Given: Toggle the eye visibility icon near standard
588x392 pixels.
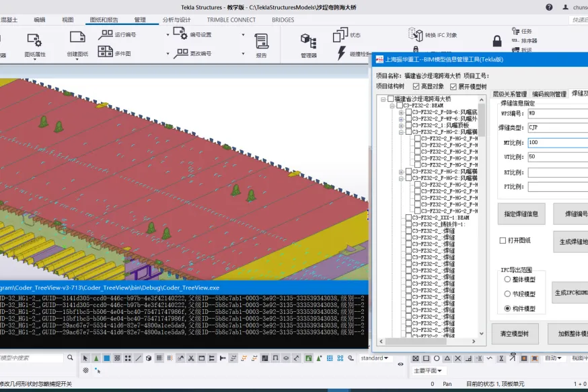Looking at the screenshot, I should pyautogui.click(x=400, y=364).
